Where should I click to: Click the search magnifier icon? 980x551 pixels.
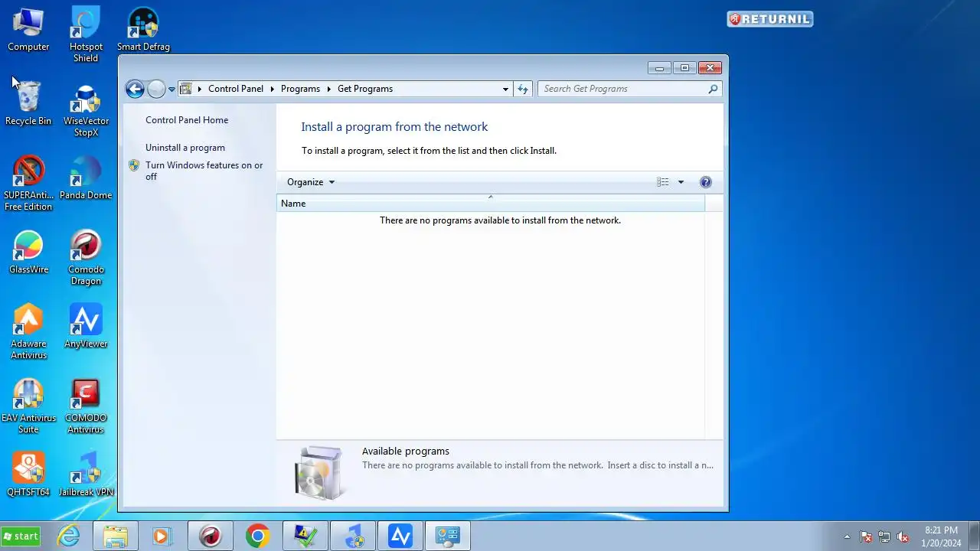(x=713, y=89)
